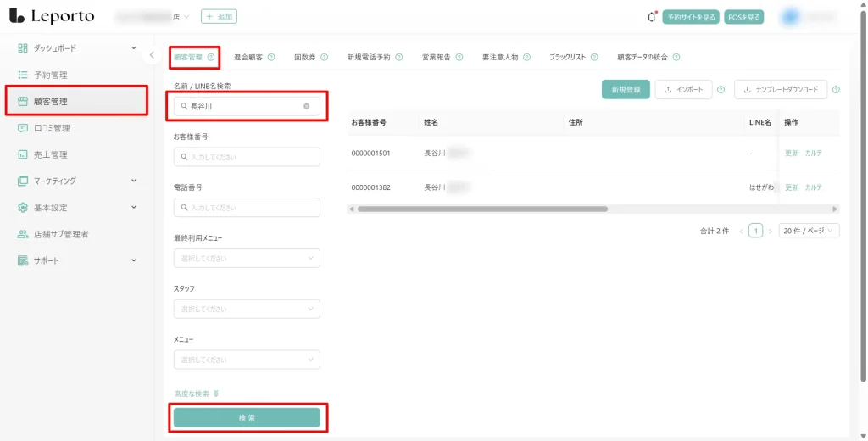Open 口コミ管理 in the sidebar
Viewport: 868px width, 441px height.
(x=52, y=128)
